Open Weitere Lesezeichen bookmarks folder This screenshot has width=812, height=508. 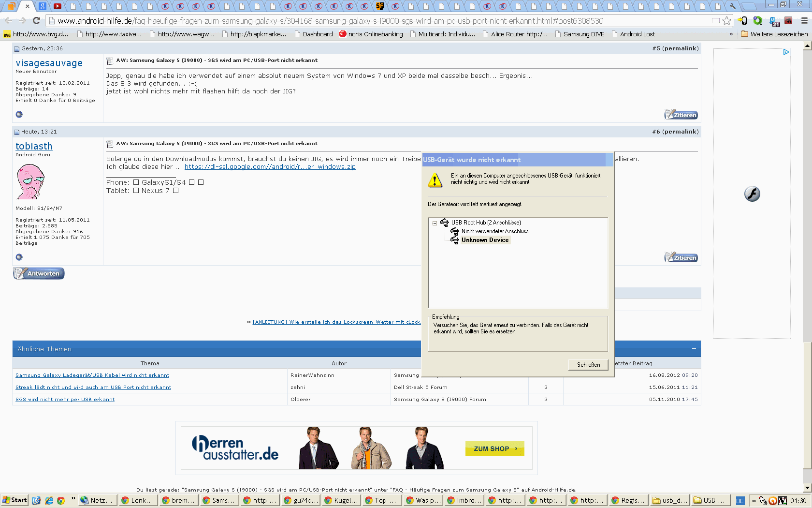pyautogui.click(x=774, y=34)
